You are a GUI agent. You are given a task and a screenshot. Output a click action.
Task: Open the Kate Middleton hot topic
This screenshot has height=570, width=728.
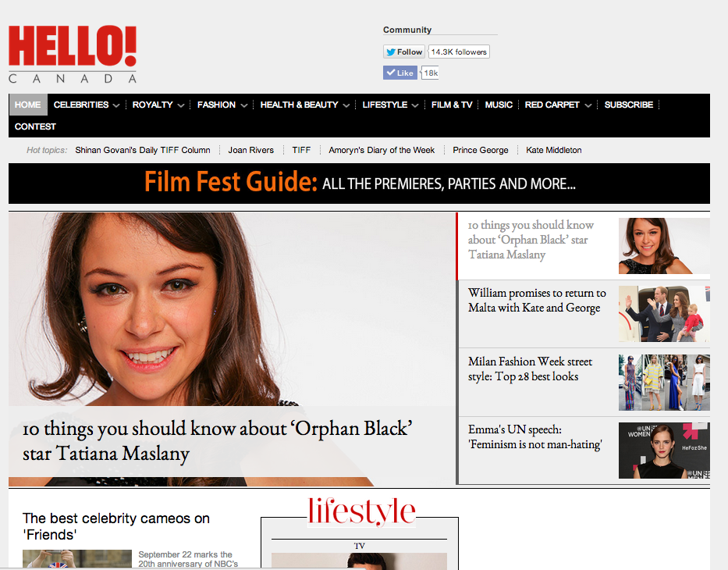[x=554, y=150]
